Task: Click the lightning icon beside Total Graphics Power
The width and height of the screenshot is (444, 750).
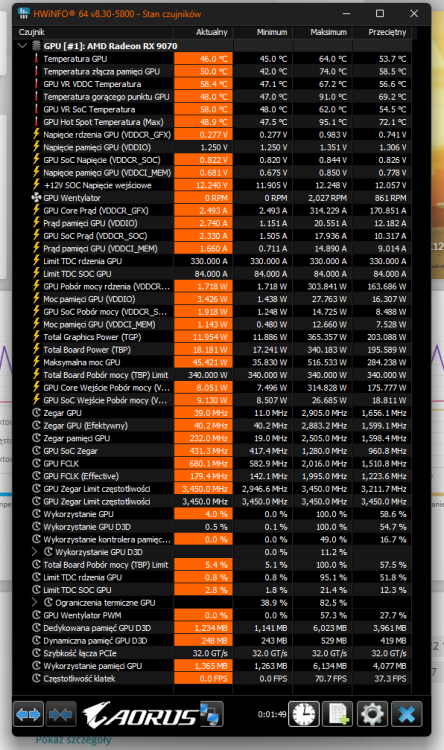Action: [x=36, y=337]
